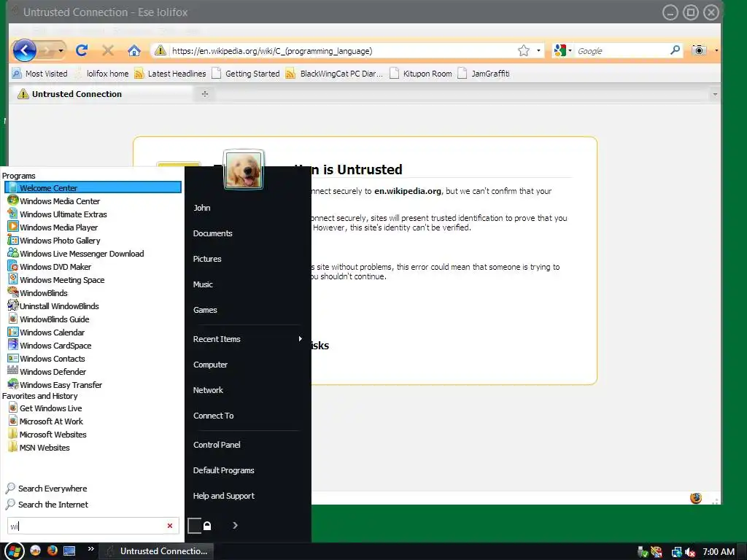Open Pictures from Start menu
747x560 pixels.
[x=207, y=259]
